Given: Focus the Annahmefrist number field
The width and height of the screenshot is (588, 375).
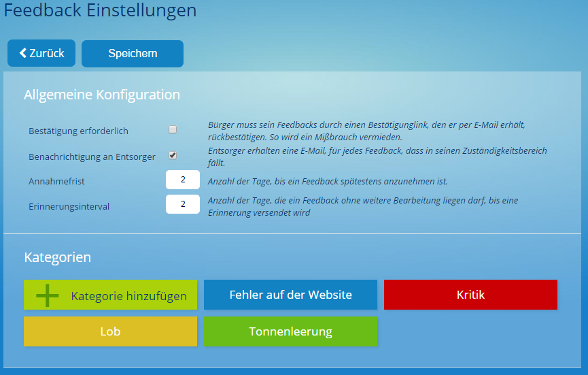Looking at the screenshot, I should 183,180.
